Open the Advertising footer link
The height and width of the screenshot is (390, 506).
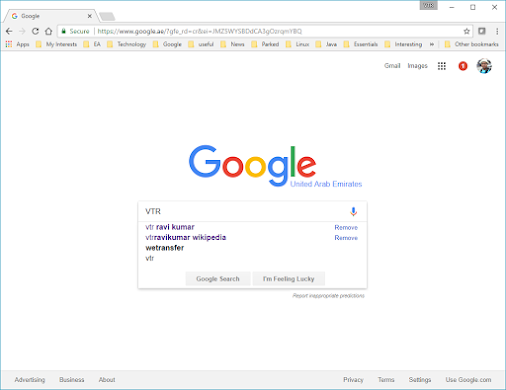click(x=30, y=380)
